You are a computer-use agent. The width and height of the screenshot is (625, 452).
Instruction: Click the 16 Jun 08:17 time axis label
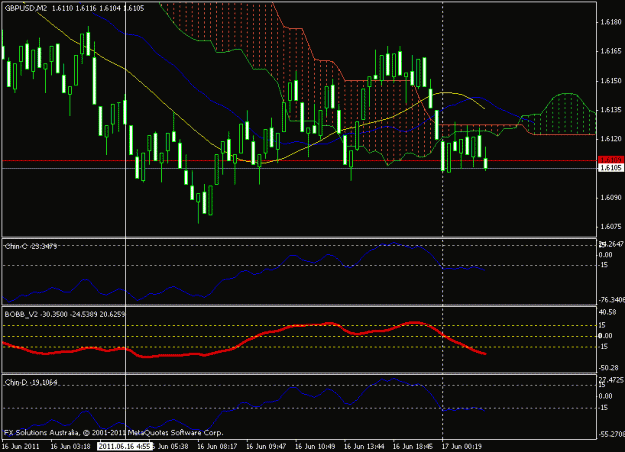pyautogui.click(x=217, y=446)
